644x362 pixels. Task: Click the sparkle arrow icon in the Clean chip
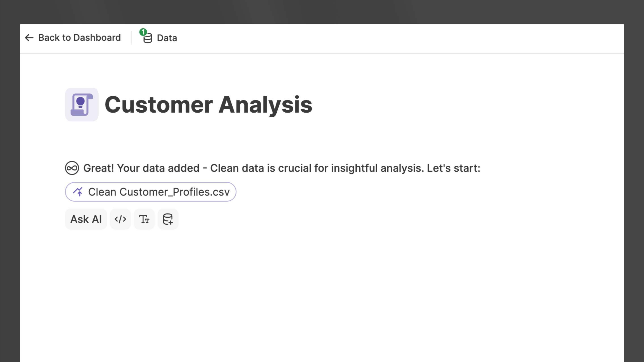pos(78,192)
